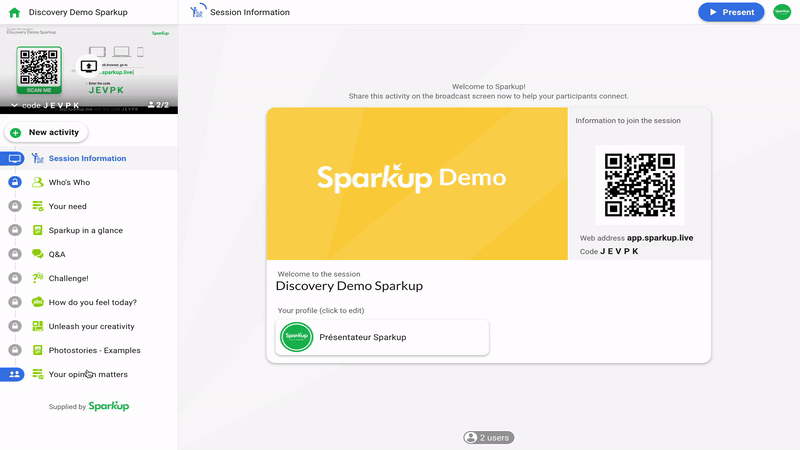Screen dimensions: 800x450
Task: Click participants indicator beside Your opinion matters
Action: 13,374
